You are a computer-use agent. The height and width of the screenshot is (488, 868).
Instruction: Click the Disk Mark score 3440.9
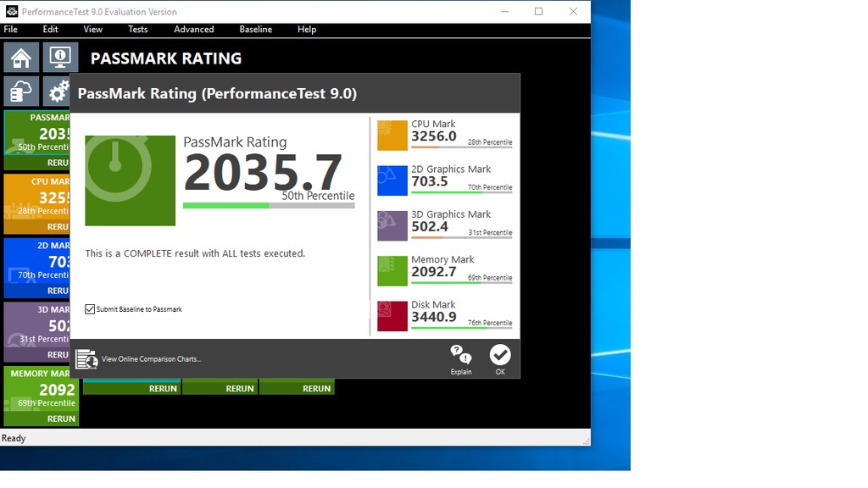point(434,317)
